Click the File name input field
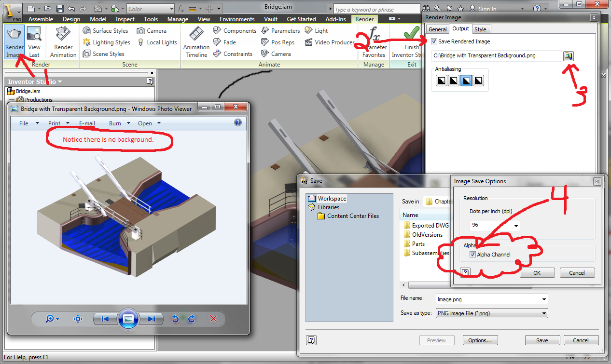 tap(492, 299)
